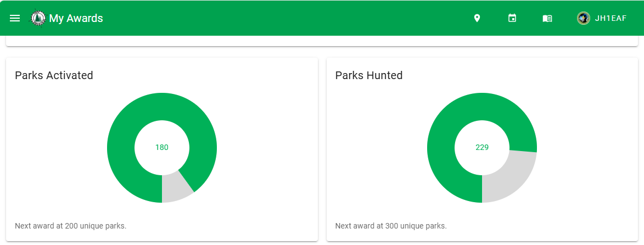Screen dimensions: 644x245
Task: Click 'Next award at 300 unique parks' text
Action: click(x=391, y=226)
